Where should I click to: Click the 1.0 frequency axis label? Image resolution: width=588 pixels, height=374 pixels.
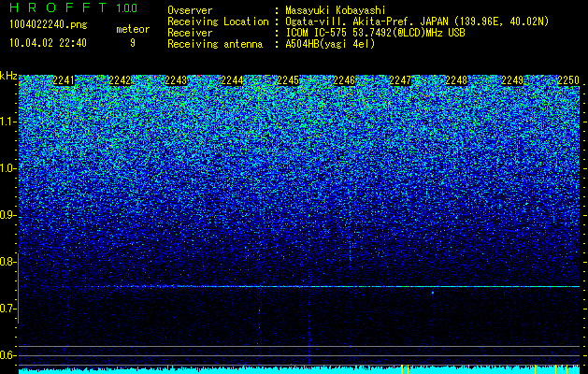(x=7, y=168)
